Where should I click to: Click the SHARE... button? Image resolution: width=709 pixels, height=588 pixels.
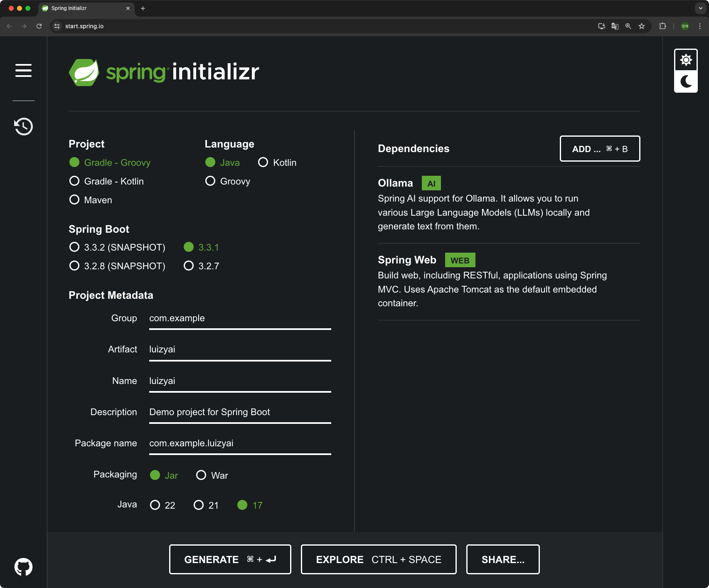pos(503,559)
